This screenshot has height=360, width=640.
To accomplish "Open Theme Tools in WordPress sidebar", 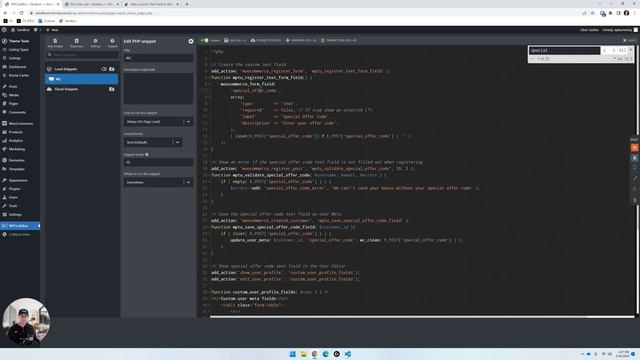I will coord(20,41).
